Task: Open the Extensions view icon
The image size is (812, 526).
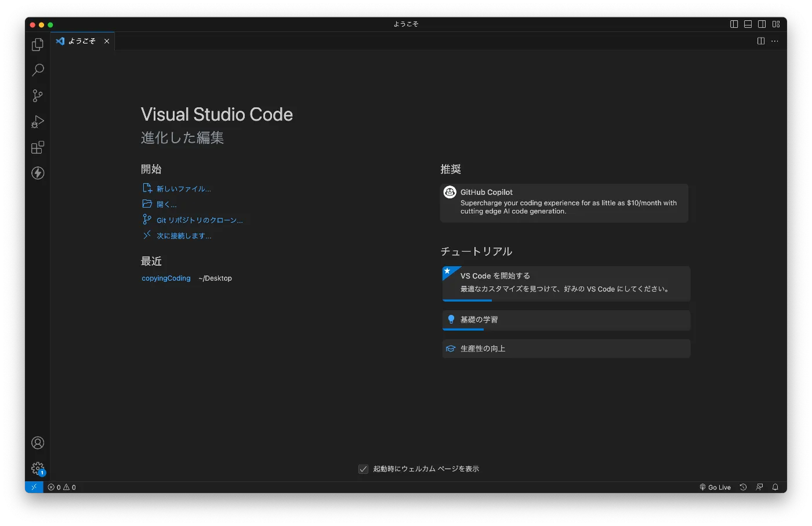Action: coord(38,147)
